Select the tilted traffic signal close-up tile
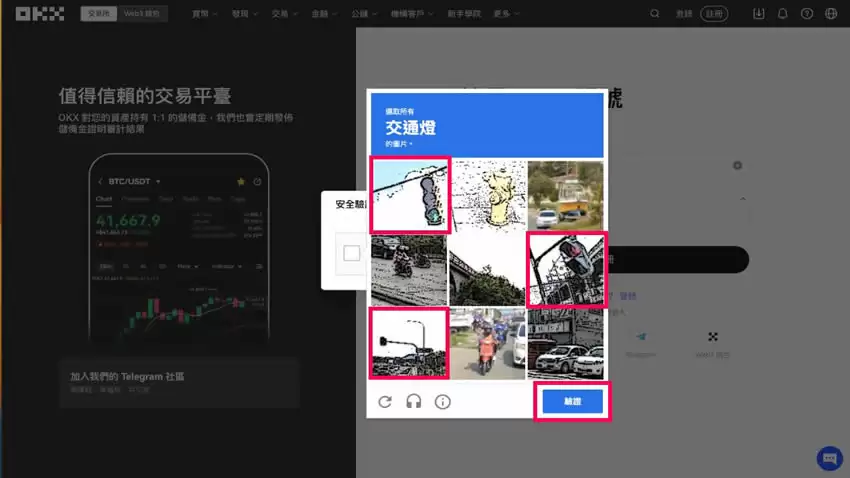Screen dimensions: 850x478 565,270
